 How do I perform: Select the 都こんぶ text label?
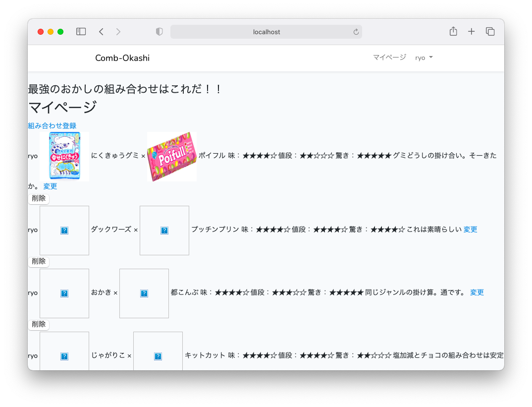(x=185, y=292)
